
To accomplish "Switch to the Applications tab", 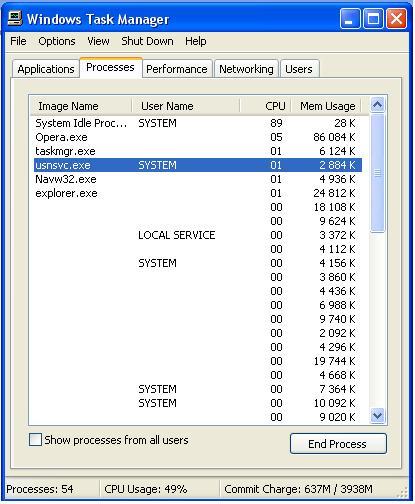I will 46,69.
